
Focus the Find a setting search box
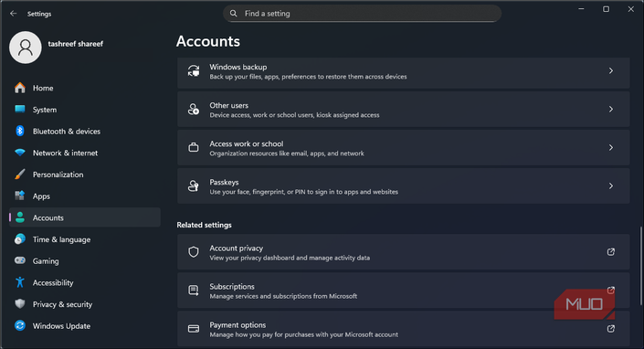coord(362,14)
